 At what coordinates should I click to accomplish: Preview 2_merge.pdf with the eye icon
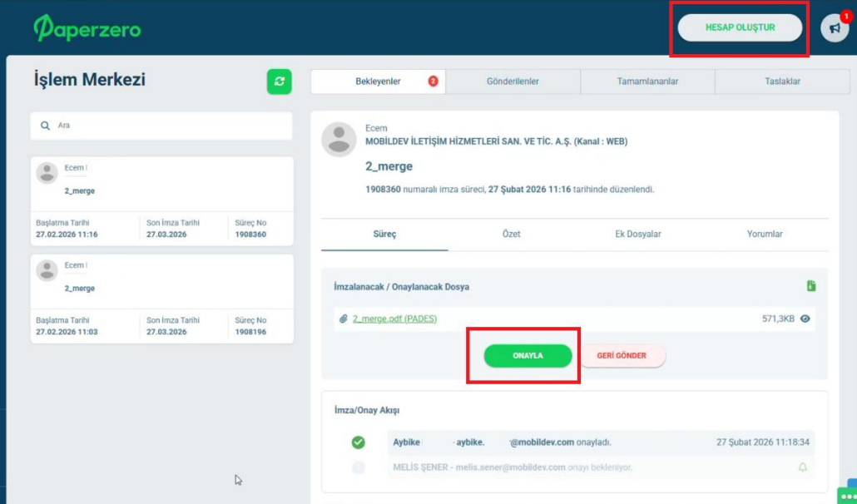pyautogui.click(x=805, y=319)
